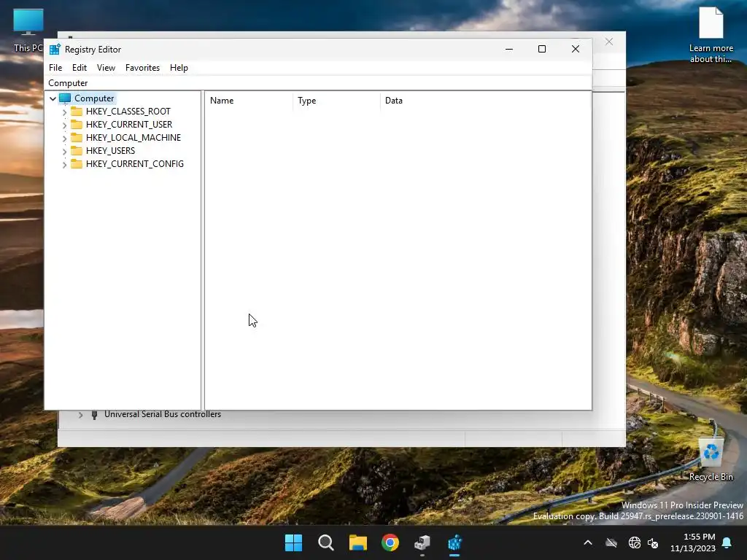
Task: Click the muted volume tray icon
Action: (653, 542)
